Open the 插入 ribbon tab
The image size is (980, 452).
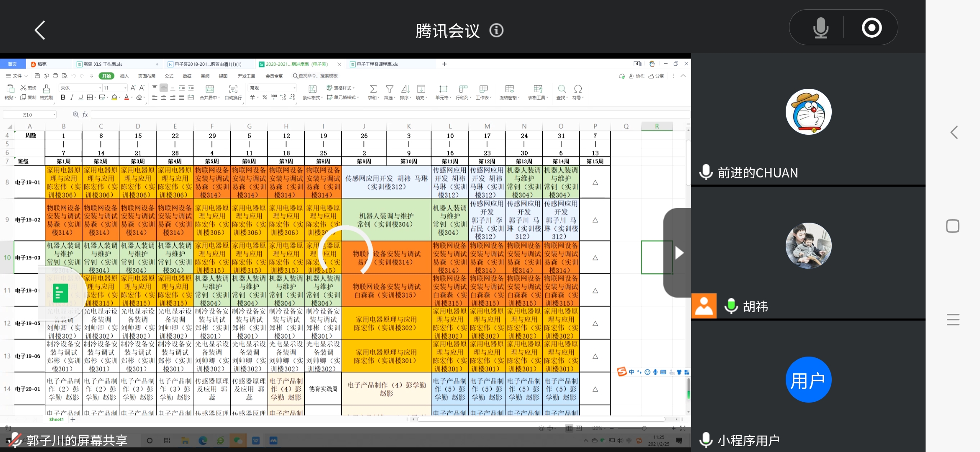tap(124, 76)
